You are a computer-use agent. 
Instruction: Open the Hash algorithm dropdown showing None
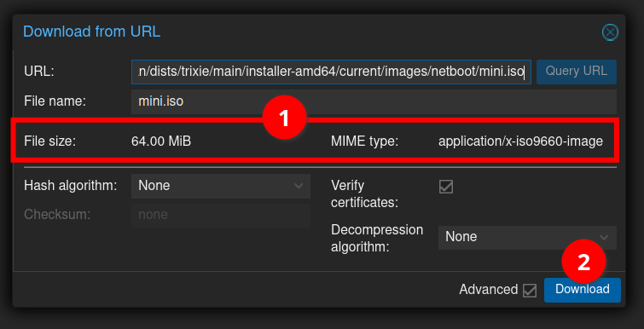point(221,186)
